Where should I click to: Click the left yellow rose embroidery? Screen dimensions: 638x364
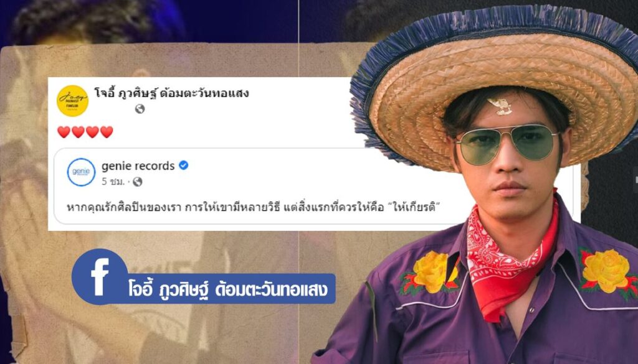pyautogui.click(x=431, y=272)
